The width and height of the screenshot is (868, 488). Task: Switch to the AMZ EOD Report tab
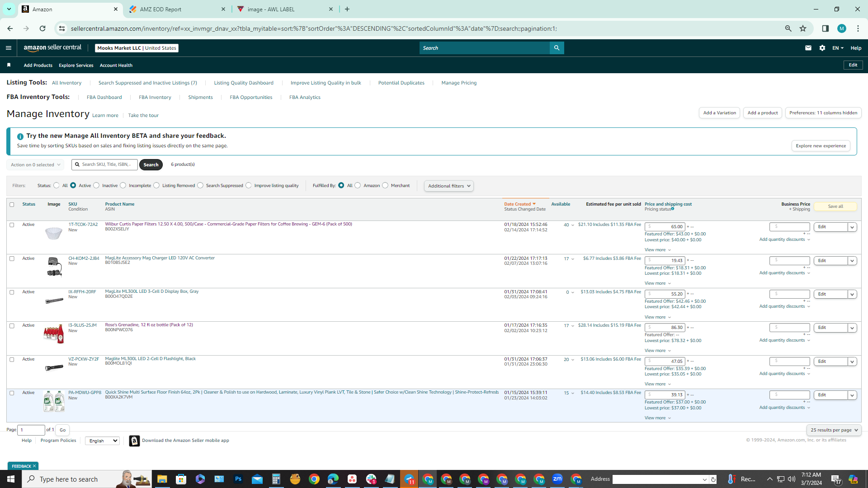pos(177,9)
